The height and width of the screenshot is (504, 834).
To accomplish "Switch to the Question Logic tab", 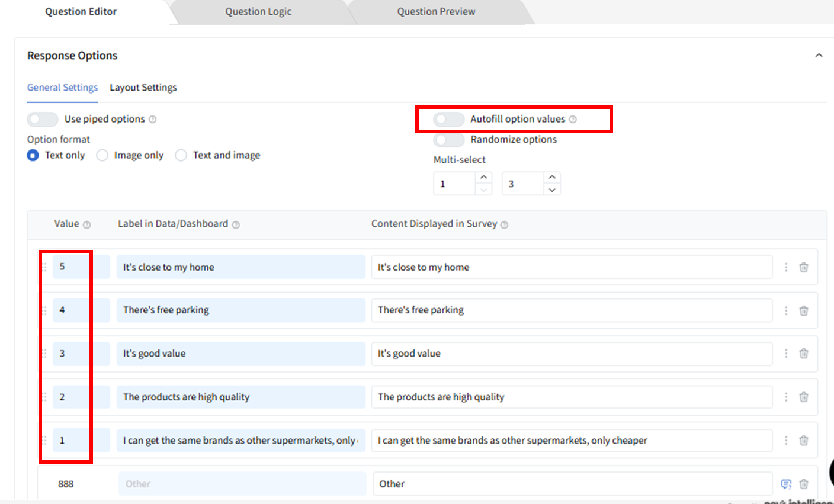I will (258, 12).
